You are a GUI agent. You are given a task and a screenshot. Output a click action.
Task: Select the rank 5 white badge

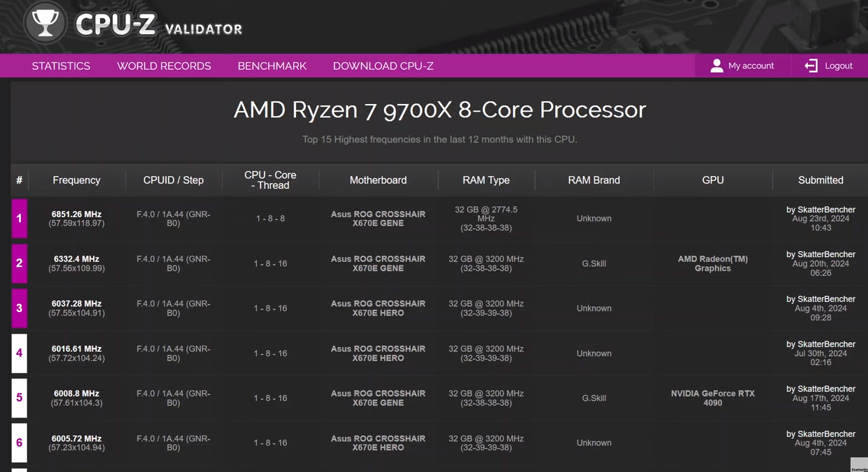19,398
